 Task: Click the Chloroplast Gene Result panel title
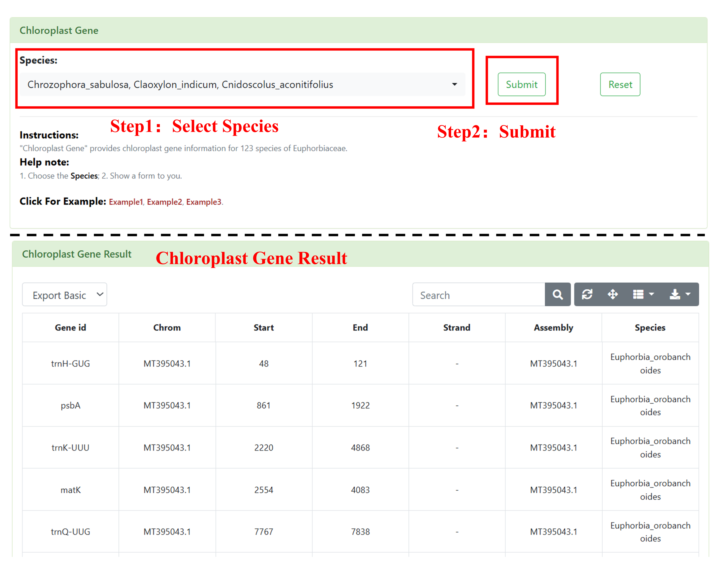tap(77, 254)
